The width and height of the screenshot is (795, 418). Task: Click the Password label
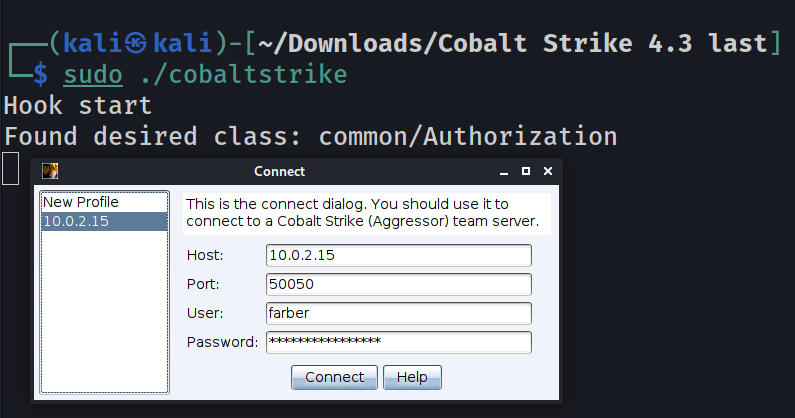tap(223, 343)
